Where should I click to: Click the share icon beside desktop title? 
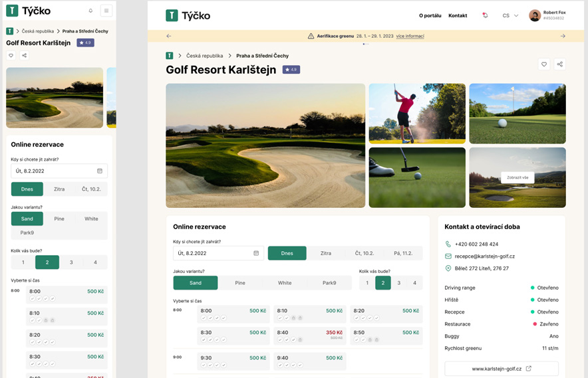(559, 64)
